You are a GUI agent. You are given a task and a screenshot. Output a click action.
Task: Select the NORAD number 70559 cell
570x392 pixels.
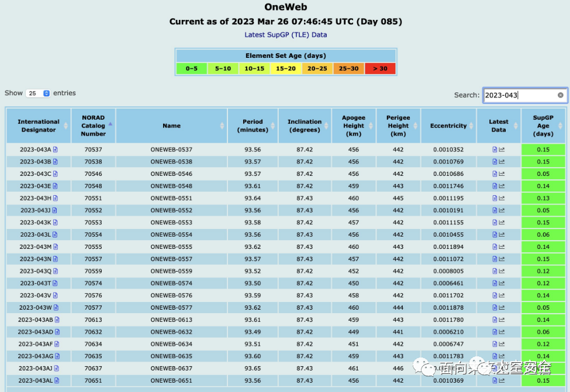[94, 271]
